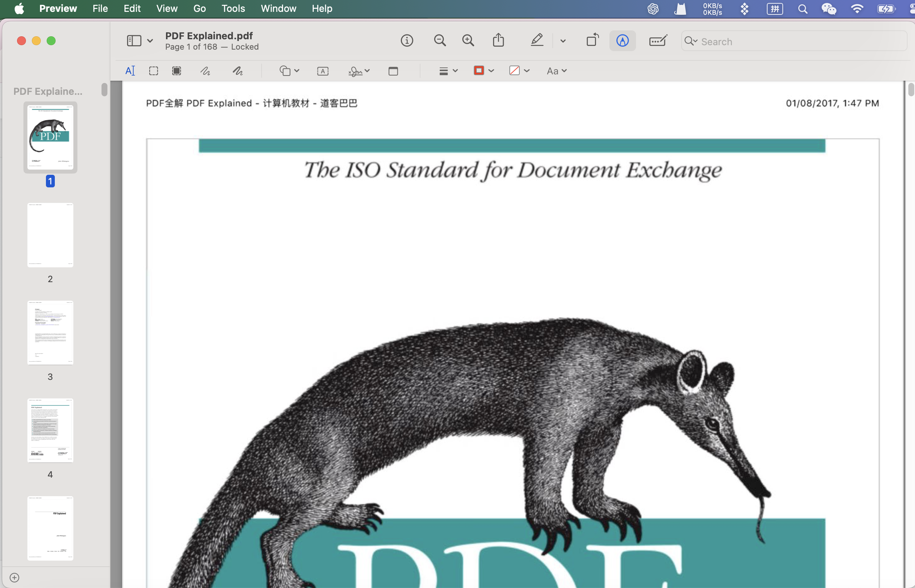Open the Sign signature menu

coord(359,71)
